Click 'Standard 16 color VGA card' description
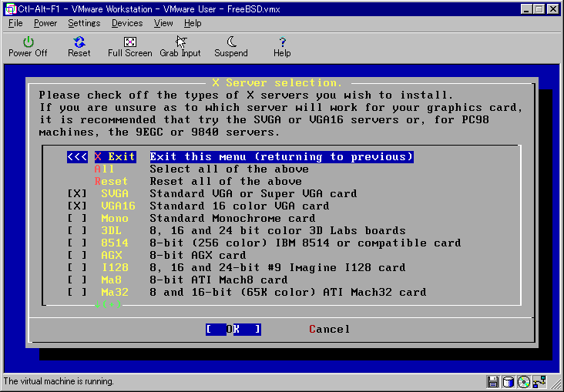The width and height of the screenshot is (564, 392). [239, 206]
